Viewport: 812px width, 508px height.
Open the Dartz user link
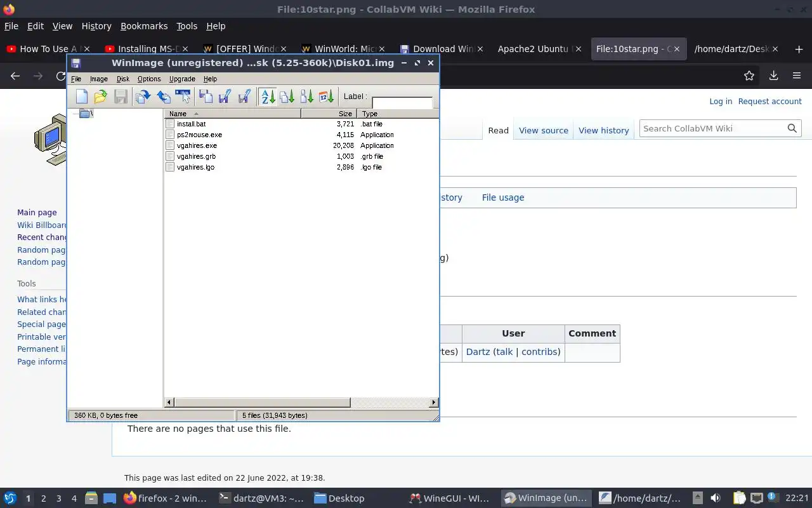(478, 351)
